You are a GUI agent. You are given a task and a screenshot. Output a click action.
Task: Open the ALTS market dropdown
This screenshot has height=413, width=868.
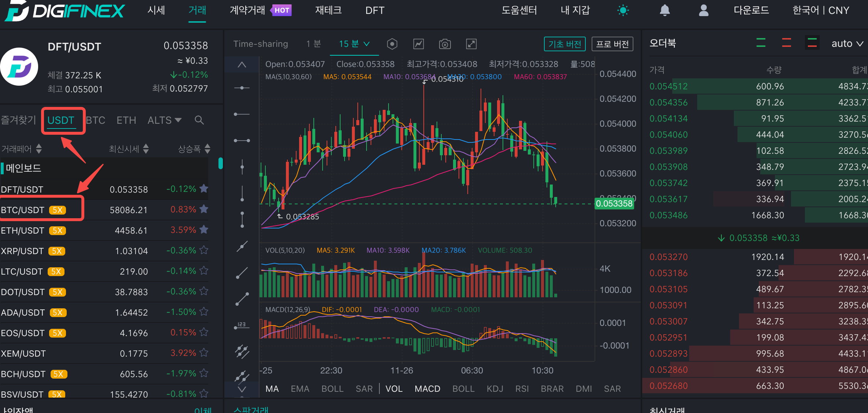point(164,120)
